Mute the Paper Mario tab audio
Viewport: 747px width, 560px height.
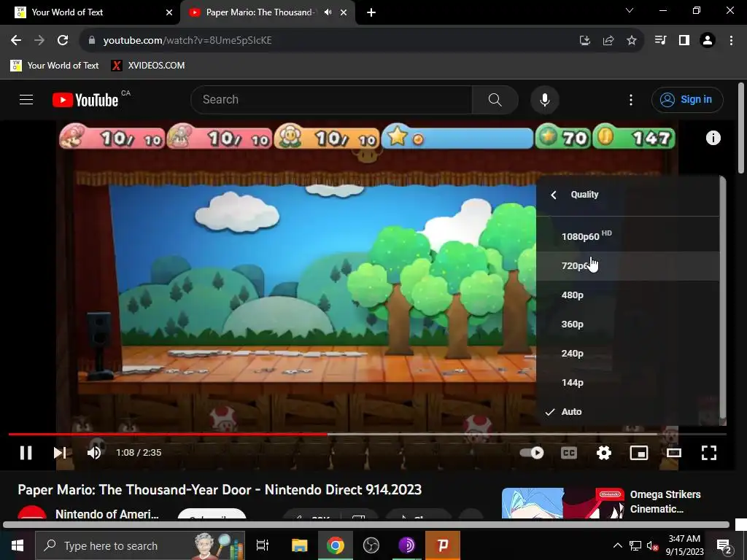[x=328, y=12]
